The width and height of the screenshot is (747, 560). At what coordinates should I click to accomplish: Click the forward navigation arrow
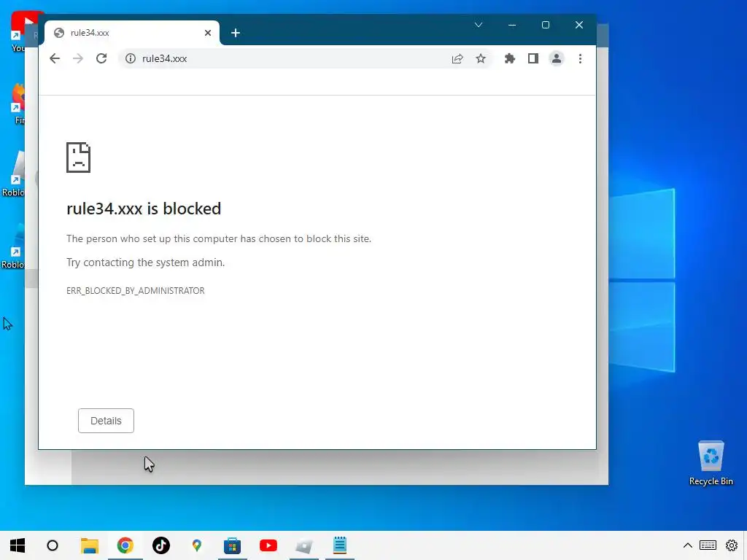click(78, 58)
